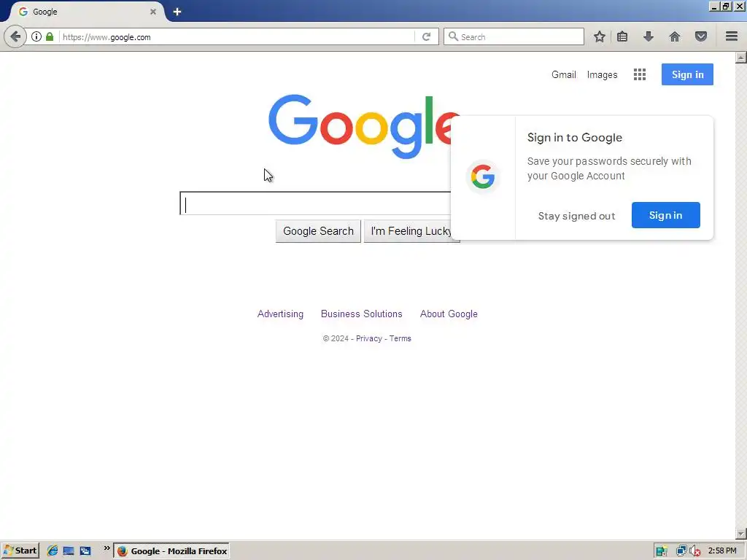Choose Stay signed out
Viewport: 747px width, 560px height.
point(576,216)
